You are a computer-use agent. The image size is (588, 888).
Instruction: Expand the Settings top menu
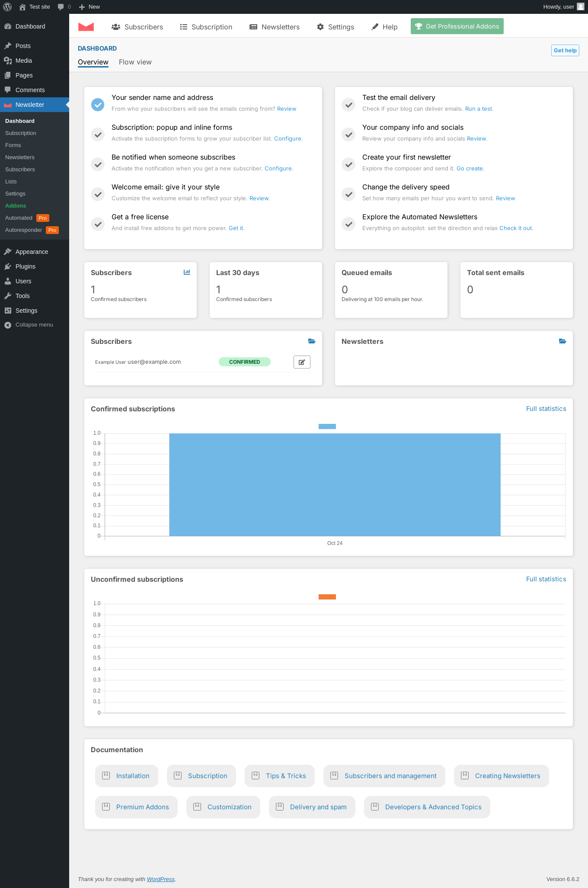[336, 27]
